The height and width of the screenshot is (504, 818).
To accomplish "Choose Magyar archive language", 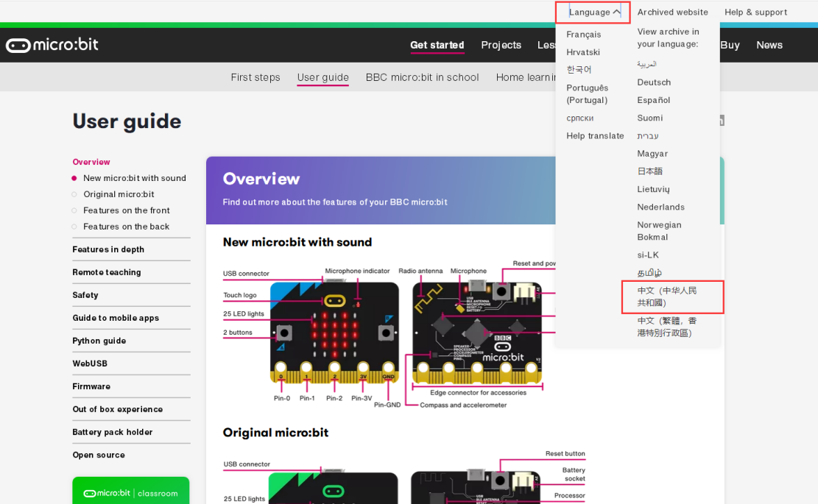I will (x=652, y=154).
